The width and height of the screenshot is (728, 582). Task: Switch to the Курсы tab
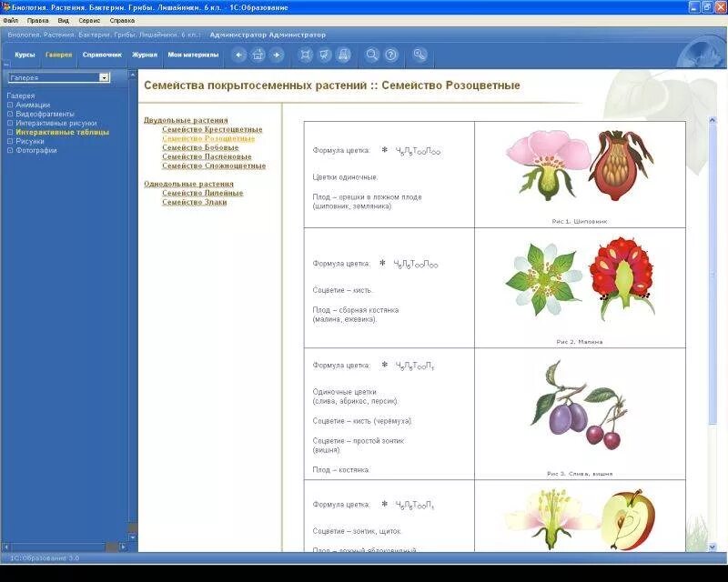click(25, 55)
